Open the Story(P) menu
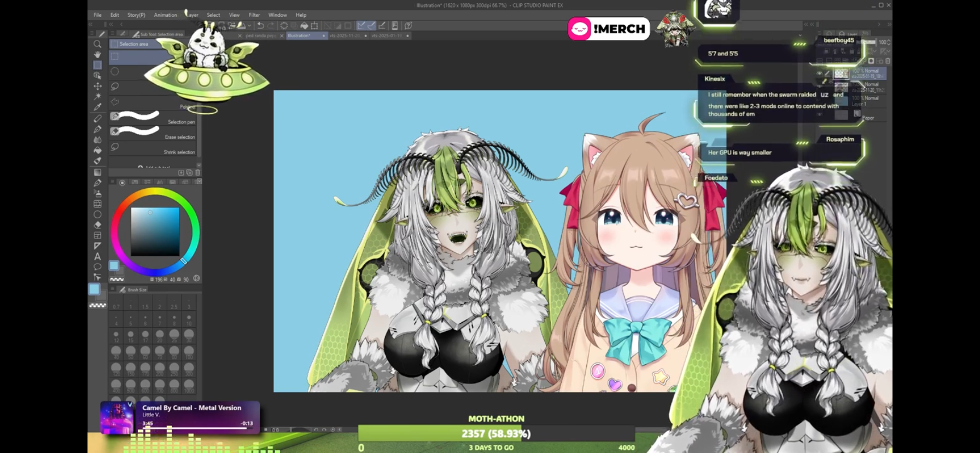Image resolution: width=980 pixels, height=453 pixels. 137,15
